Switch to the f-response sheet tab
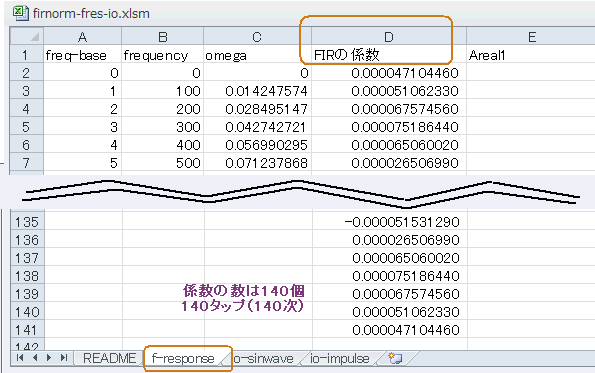Image resolution: width=595 pixels, height=373 pixels. 183,358
